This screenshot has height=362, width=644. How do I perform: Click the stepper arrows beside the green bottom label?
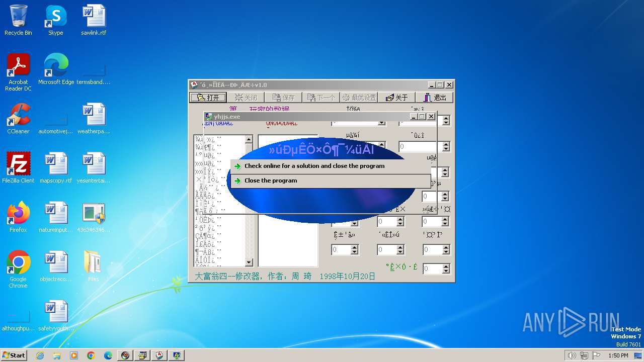(x=446, y=269)
